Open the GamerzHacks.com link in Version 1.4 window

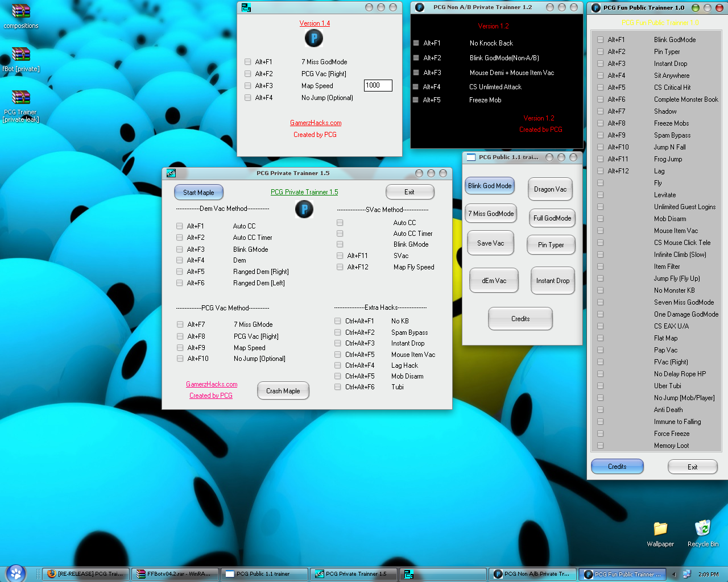tap(316, 123)
